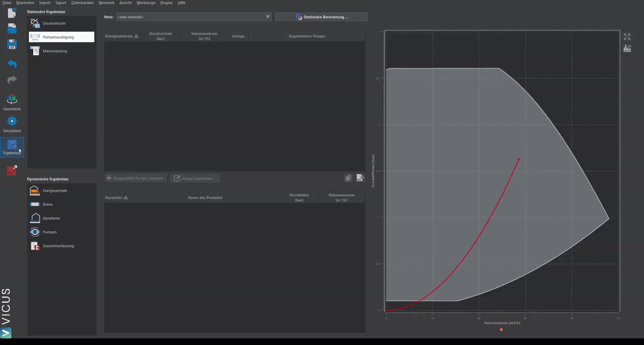Switch to Geometrie view

[12, 102]
